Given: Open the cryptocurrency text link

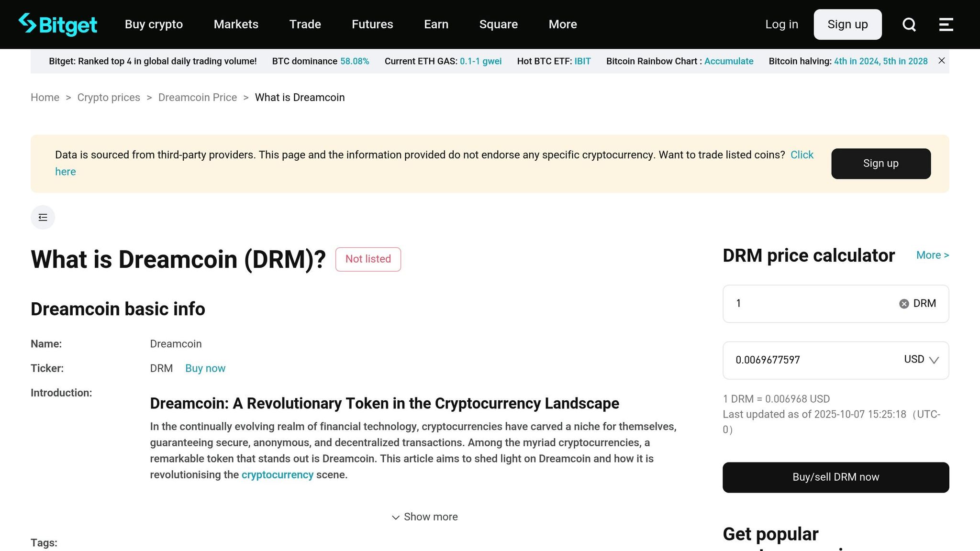Looking at the screenshot, I should pos(277,474).
